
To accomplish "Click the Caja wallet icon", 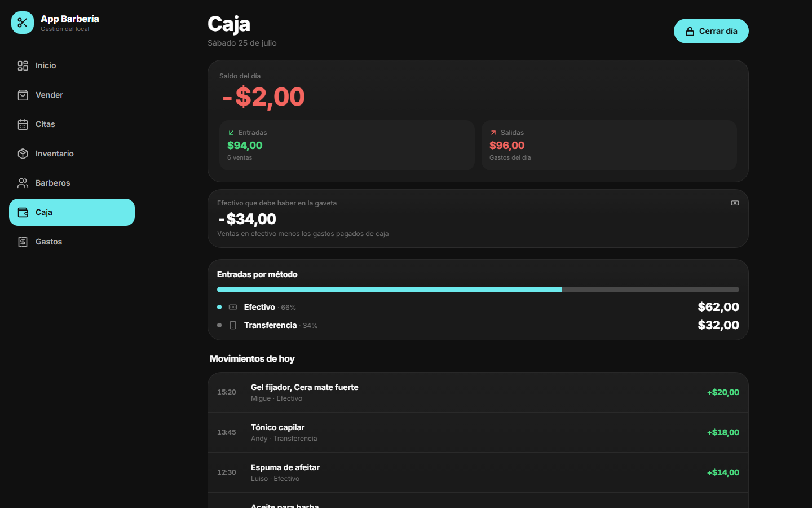I will [23, 212].
